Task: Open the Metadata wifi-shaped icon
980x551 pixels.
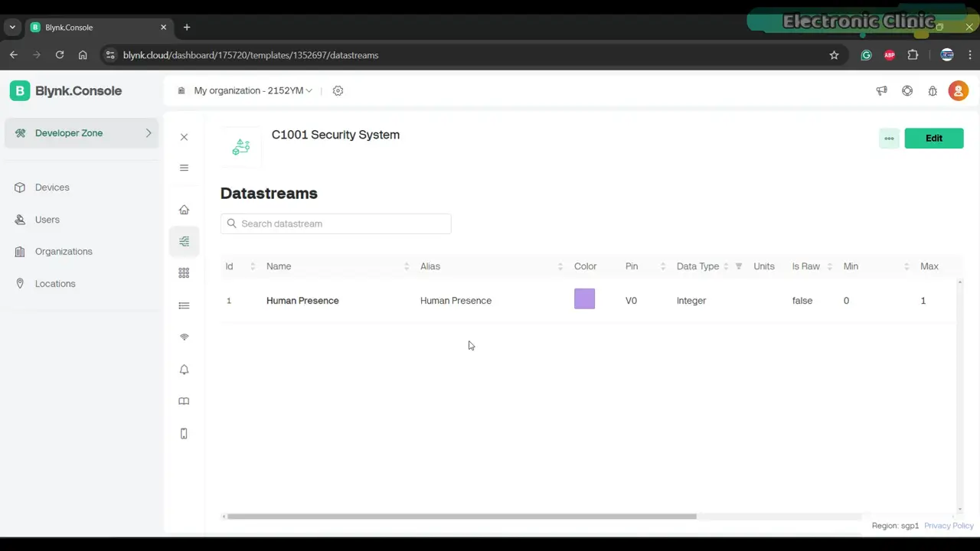Action: click(x=184, y=337)
